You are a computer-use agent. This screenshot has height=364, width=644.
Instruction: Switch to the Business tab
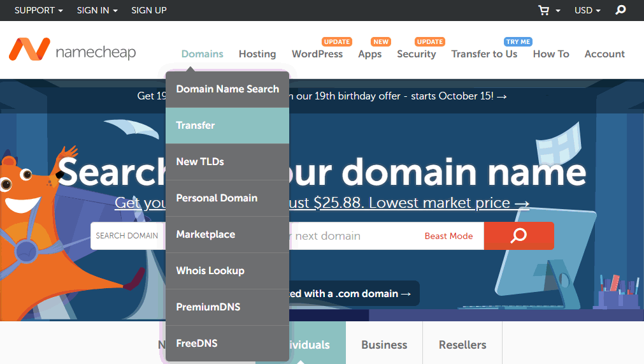384,344
